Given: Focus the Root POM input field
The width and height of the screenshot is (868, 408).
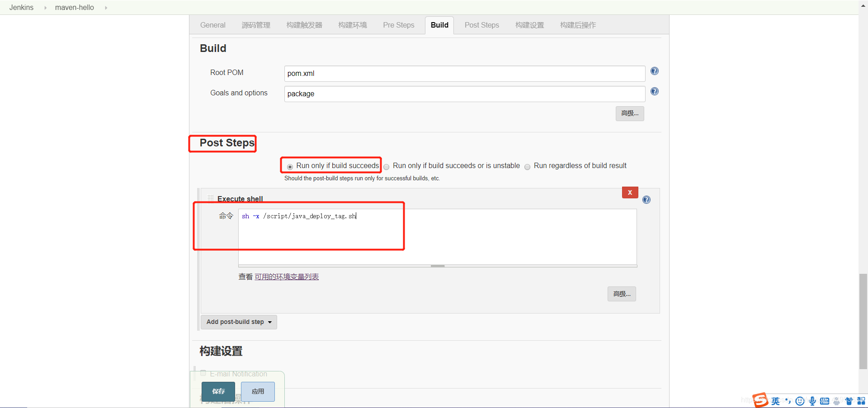Looking at the screenshot, I should click(x=465, y=74).
